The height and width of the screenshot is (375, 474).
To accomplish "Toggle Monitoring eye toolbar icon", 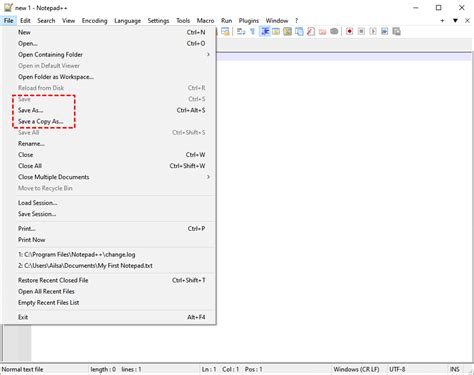I will 334,32.
